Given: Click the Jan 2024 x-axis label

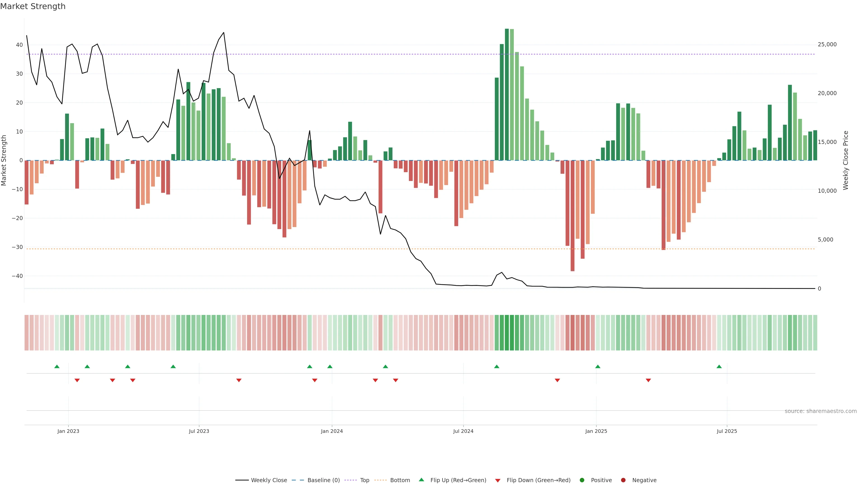Looking at the screenshot, I should coord(332,431).
